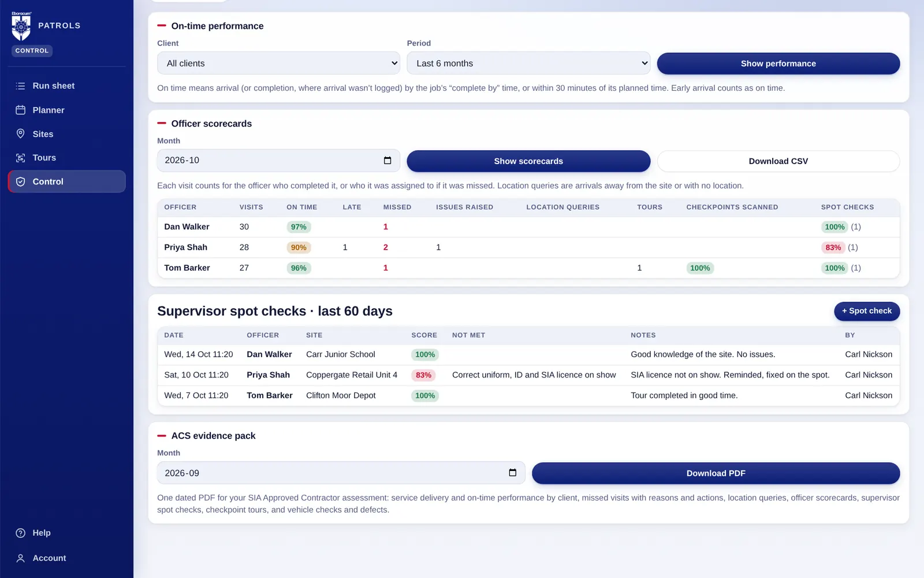Open the Planner menu item

click(66, 110)
